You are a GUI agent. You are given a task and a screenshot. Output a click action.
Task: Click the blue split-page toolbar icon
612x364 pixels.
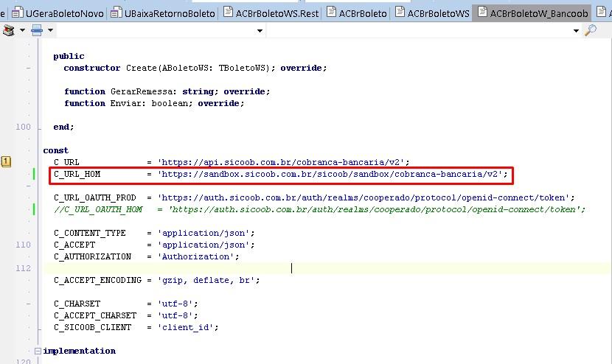tap(37, 30)
